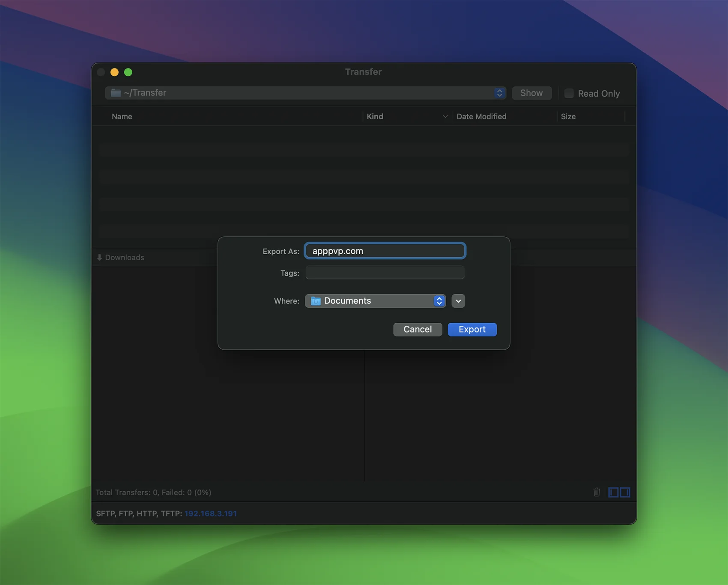Image resolution: width=728 pixels, height=585 pixels.
Task: Zoom the Transfer window with the green button
Action: click(128, 72)
